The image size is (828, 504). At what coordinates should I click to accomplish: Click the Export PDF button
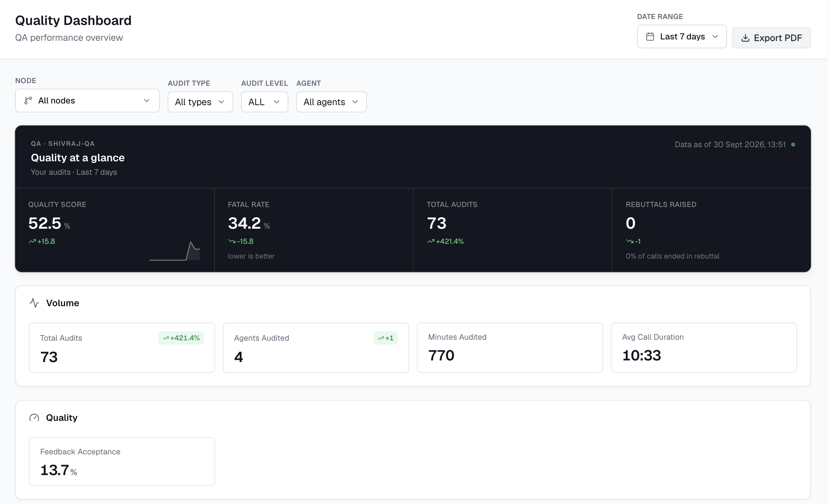(771, 37)
